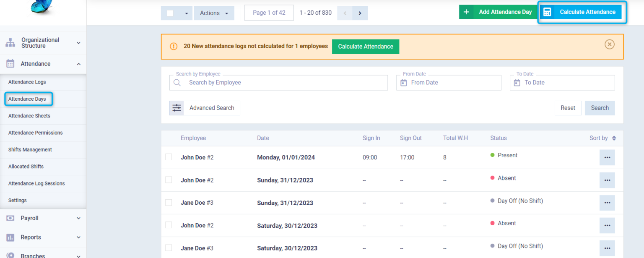The width and height of the screenshot is (644, 258).
Task: Click the 1 - 20 of 830 text
Action: (x=315, y=13)
